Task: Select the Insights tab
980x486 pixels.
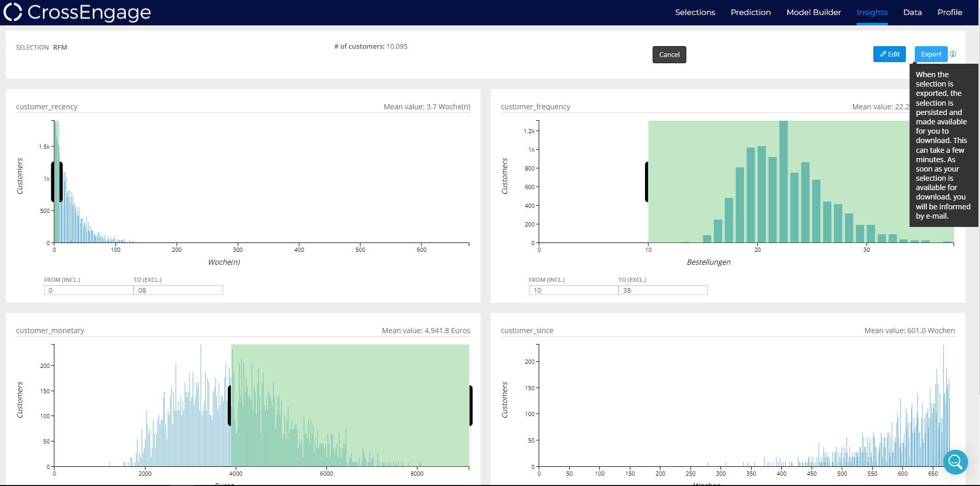Action: click(872, 12)
